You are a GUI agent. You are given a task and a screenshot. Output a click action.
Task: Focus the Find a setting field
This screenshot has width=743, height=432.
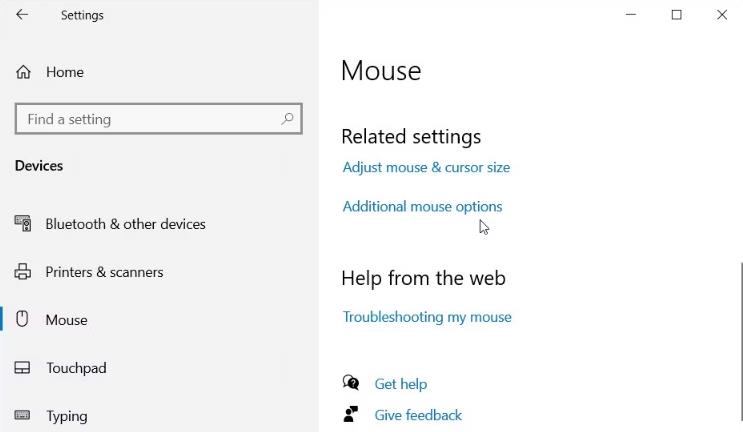coord(158,119)
